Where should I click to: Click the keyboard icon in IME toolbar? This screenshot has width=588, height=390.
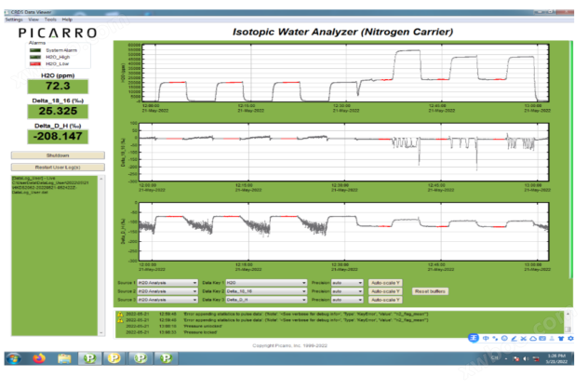pos(542,338)
